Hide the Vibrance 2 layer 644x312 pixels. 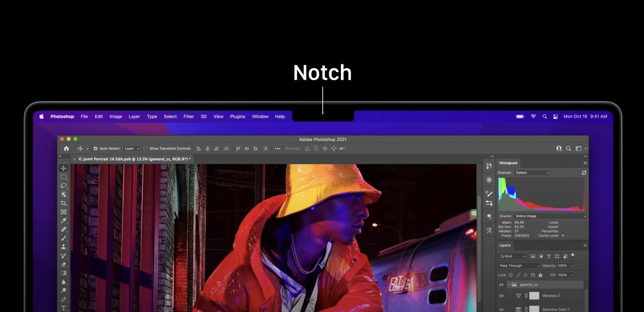click(502, 296)
